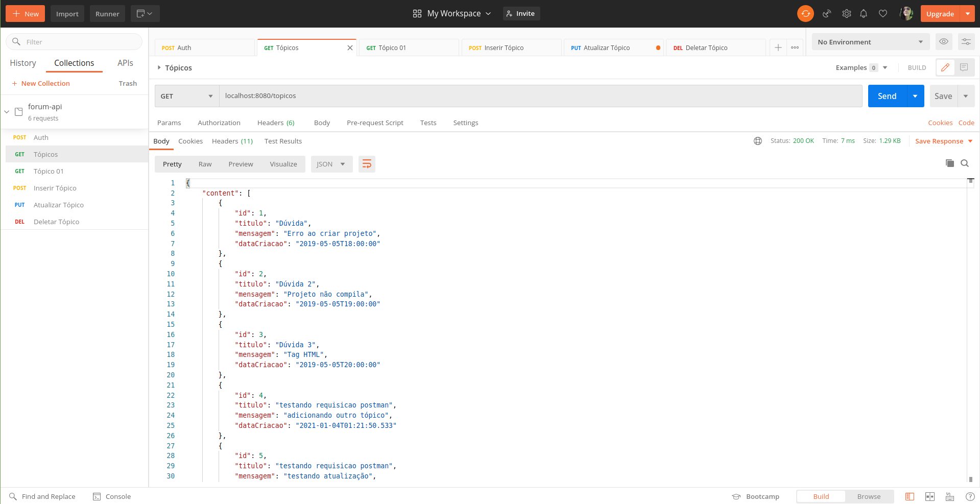Screen dimensions: 980x504
Task: Open the Pre-request Script tab
Action: click(375, 123)
